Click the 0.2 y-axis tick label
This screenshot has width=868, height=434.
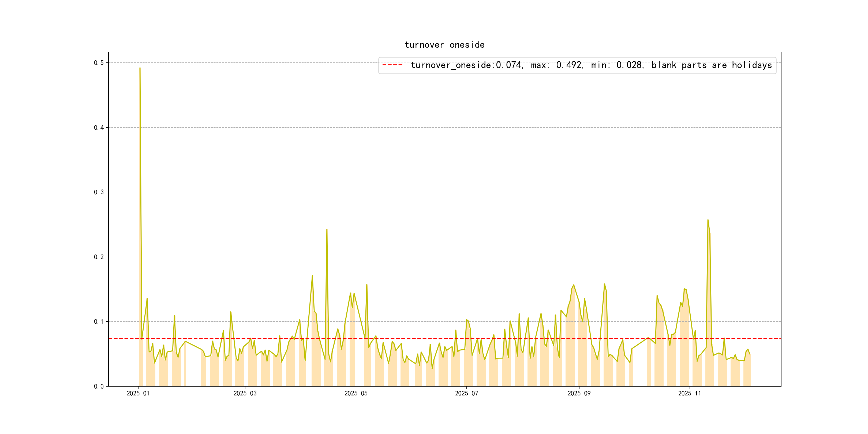point(99,257)
